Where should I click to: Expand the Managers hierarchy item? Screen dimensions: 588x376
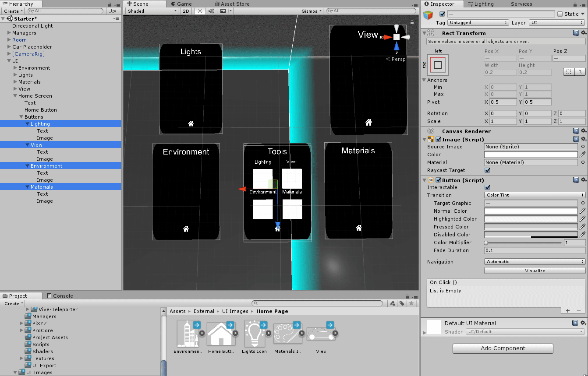[x=9, y=33]
